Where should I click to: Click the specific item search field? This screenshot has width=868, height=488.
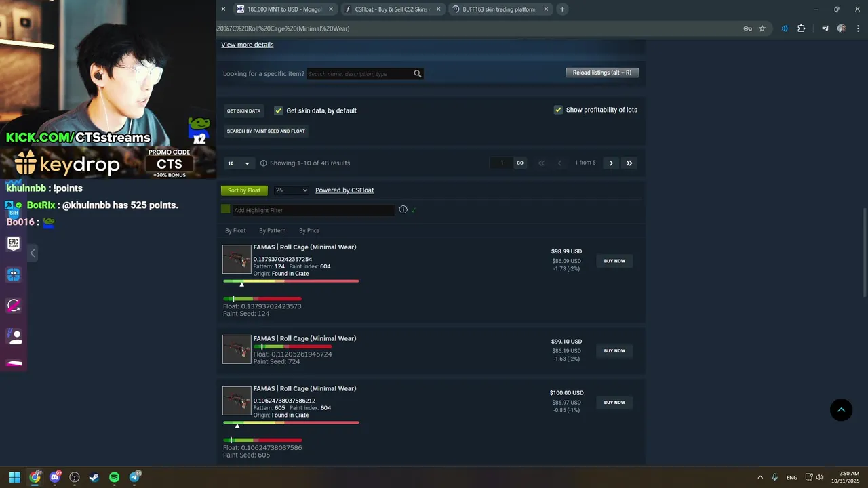click(x=359, y=74)
